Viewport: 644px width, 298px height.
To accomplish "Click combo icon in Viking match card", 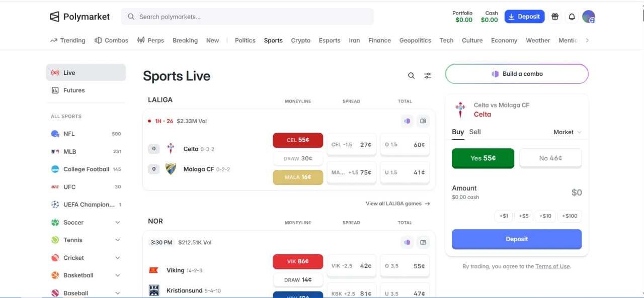I will [407, 242].
